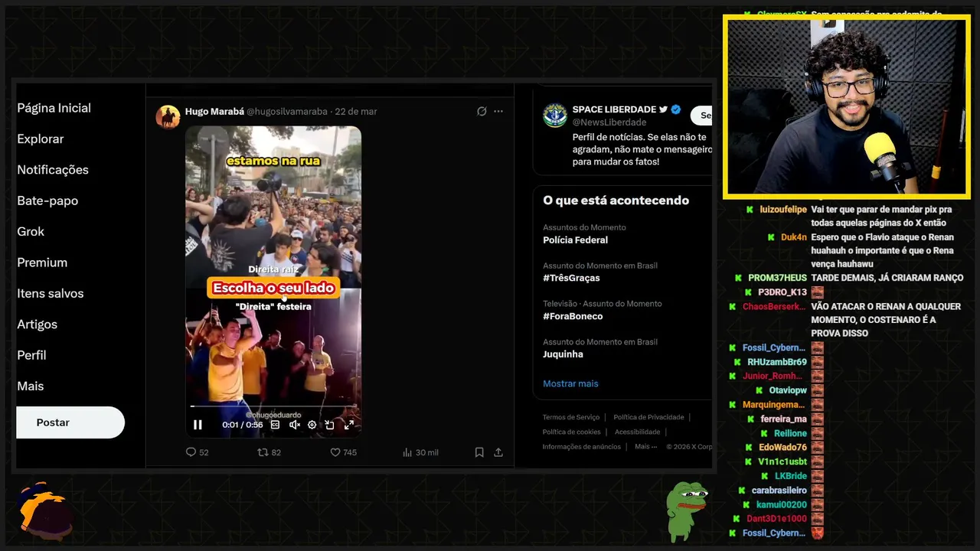View the 30 mil views analytics
This screenshot has width=980, height=551.
[x=420, y=452]
